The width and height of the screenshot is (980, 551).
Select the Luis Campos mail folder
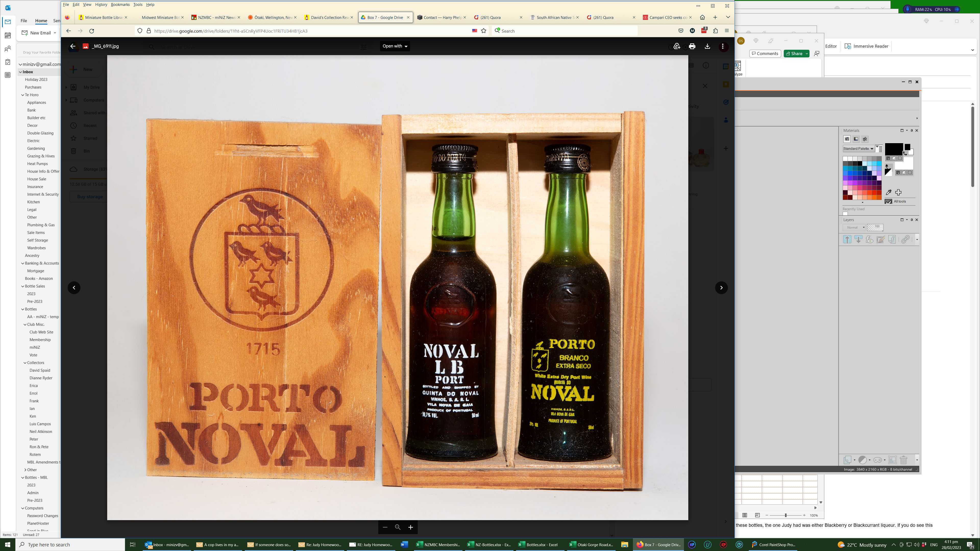[40, 424]
